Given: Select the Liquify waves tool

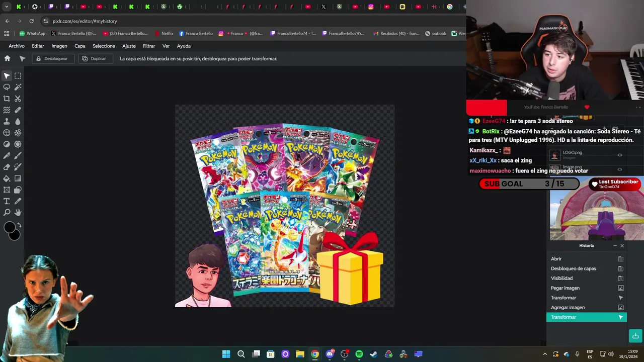Looking at the screenshot, I should point(7,110).
